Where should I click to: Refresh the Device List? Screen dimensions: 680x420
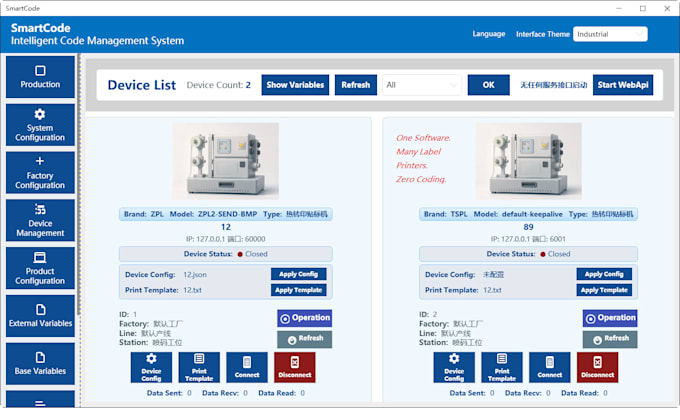(356, 85)
